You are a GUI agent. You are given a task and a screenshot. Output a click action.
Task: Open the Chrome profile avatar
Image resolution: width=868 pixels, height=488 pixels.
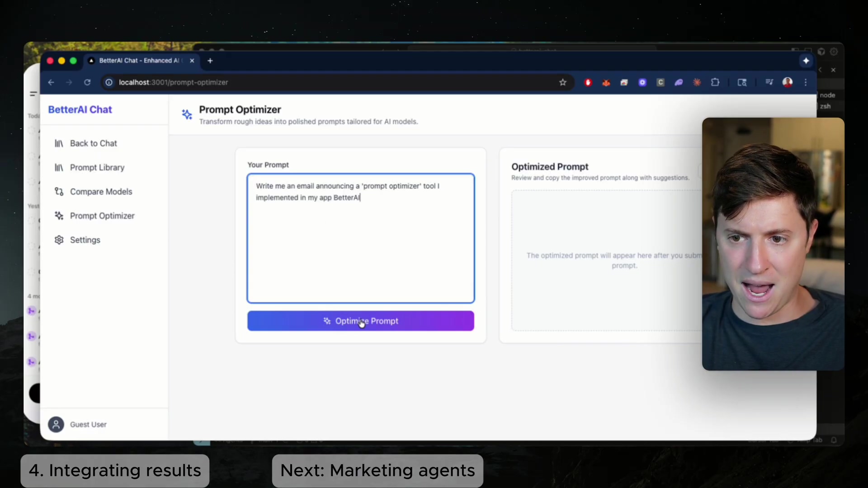(x=788, y=82)
